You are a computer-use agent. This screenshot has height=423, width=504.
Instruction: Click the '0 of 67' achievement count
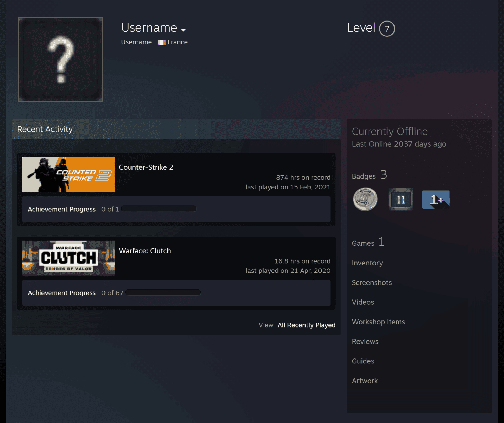pyautogui.click(x=112, y=293)
